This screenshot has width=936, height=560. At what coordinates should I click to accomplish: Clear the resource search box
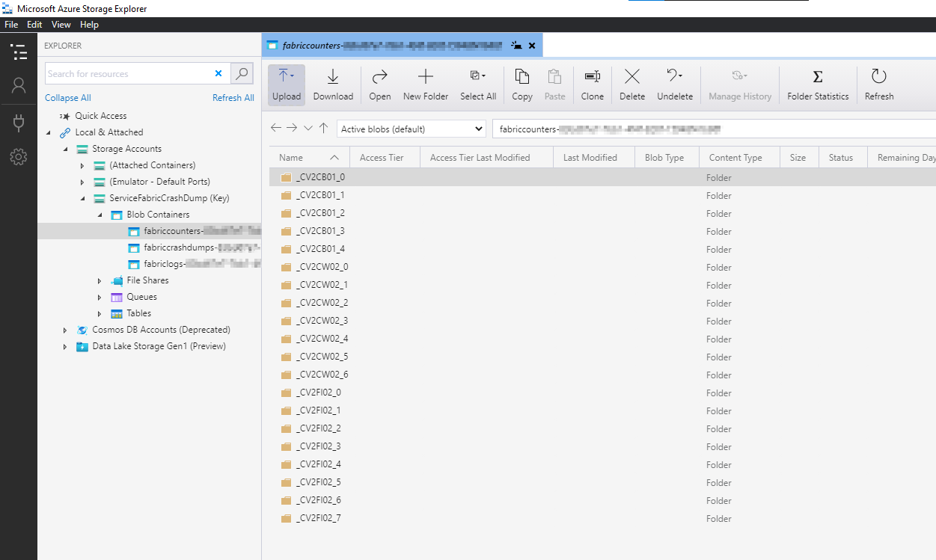[x=218, y=73]
